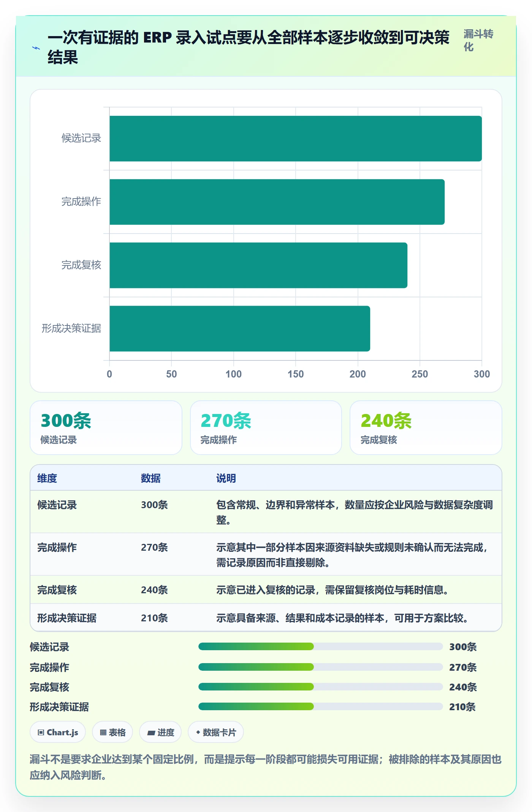Click the 候选记录 y-axis label in the chart
The height and width of the screenshot is (812, 532).
click(x=81, y=138)
